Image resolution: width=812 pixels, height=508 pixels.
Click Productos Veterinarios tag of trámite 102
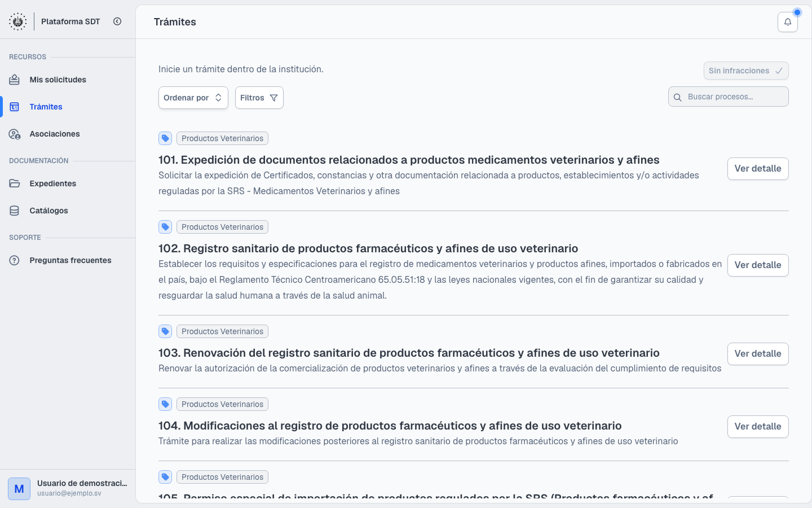pyautogui.click(x=222, y=227)
